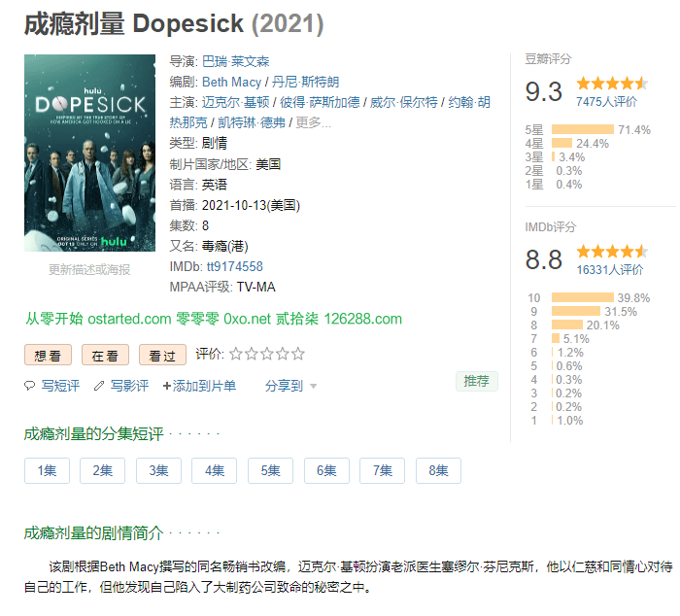Image resolution: width=680 pixels, height=616 pixels.
Task: Open episode 2集 short reviews
Action: [x=102, y=470]
